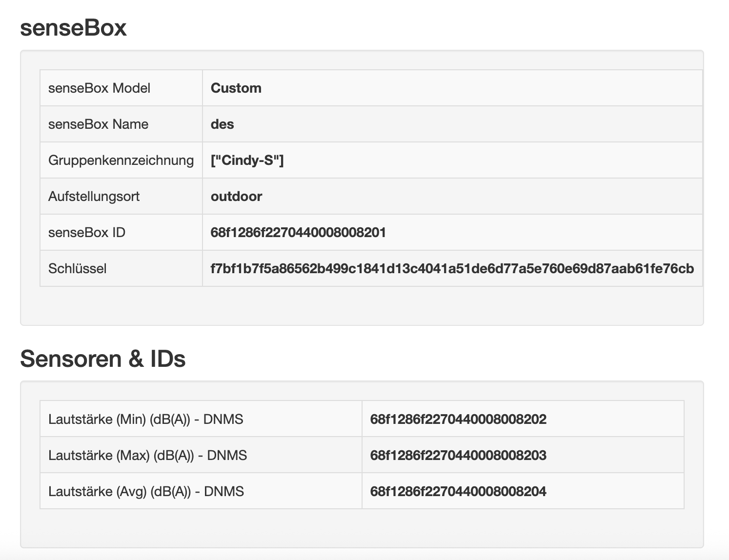Select the senseBox Name label

[98, 124]
